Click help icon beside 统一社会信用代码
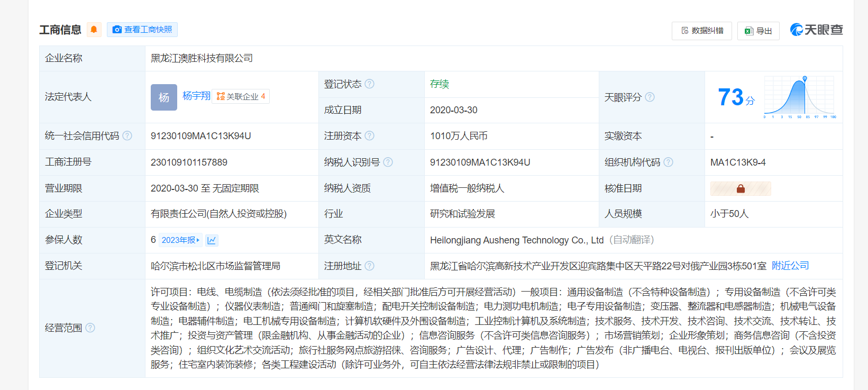The width and height of the screenshot is (868, 390). click(x=127, y=135)
